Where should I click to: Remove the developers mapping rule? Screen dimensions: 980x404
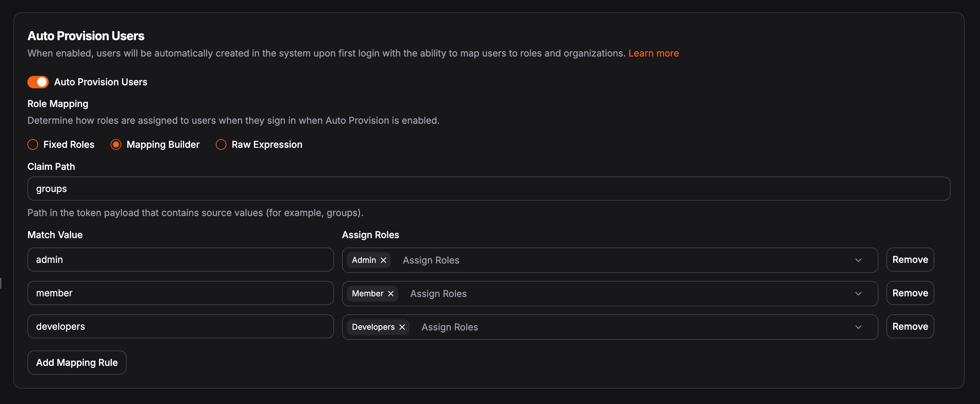pos(910,327)
